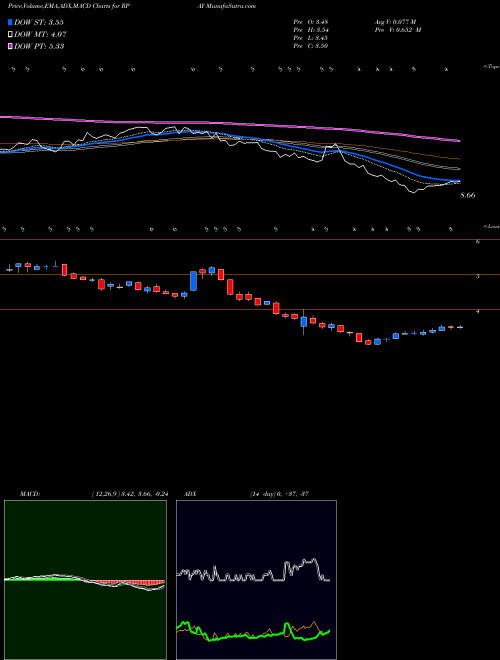Click the 'Pre V: 0.652 M' value

[400, 30]
